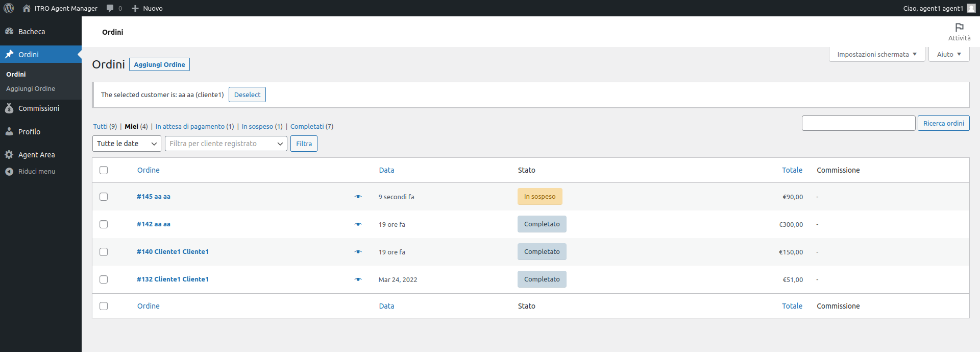Click the Agent Area gear icon

(9, 154)
